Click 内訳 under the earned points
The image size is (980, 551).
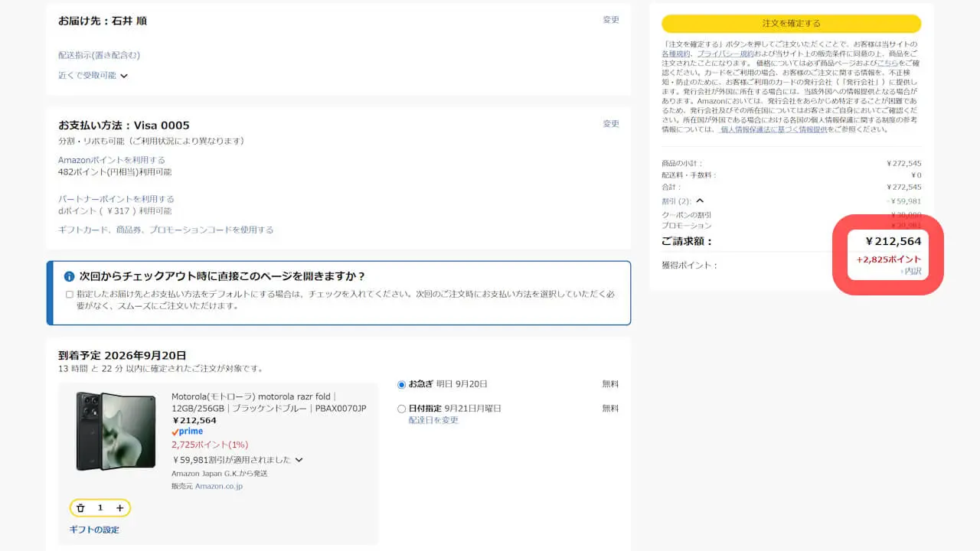(911, 271)
